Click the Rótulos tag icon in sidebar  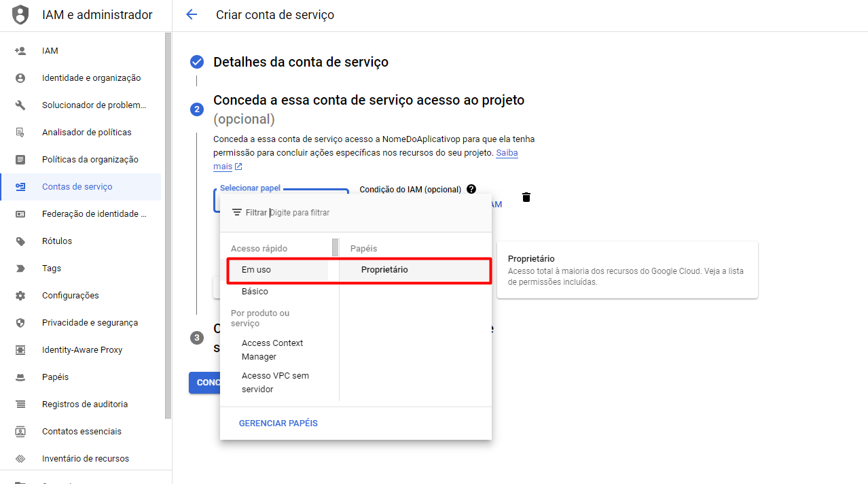20,241
